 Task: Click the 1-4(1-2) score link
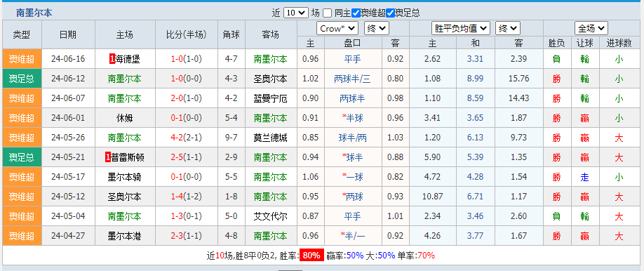point(187,197)
